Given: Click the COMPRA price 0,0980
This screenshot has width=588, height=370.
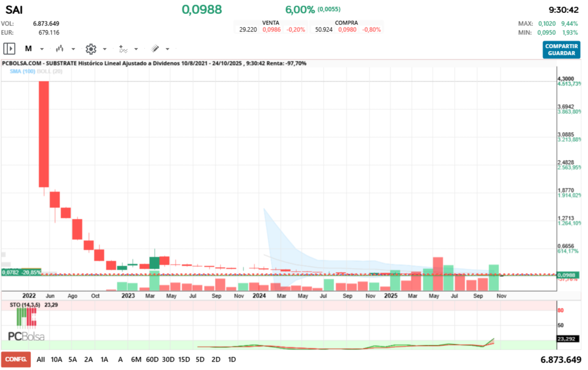Looking at the screenshot, I should click(347, 29).
